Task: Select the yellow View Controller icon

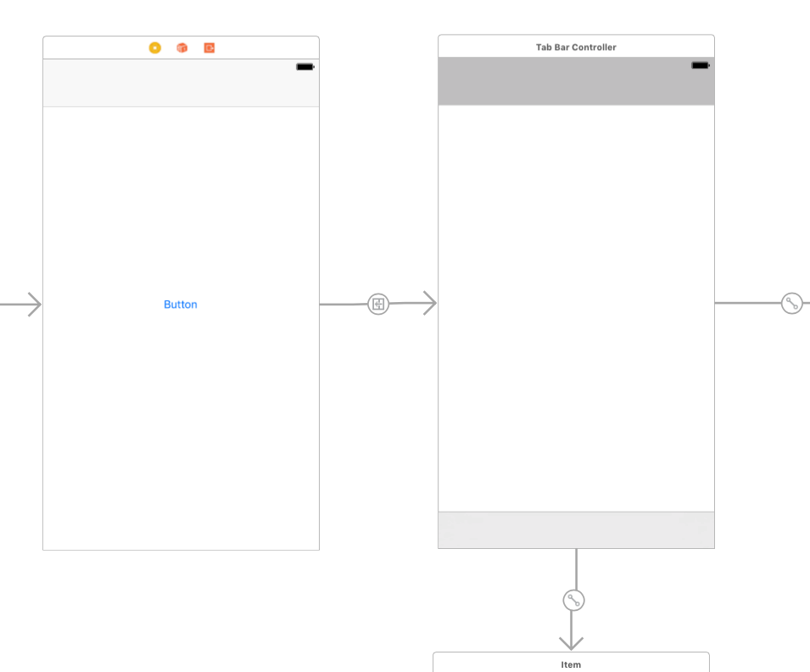Action: [154, 48]
